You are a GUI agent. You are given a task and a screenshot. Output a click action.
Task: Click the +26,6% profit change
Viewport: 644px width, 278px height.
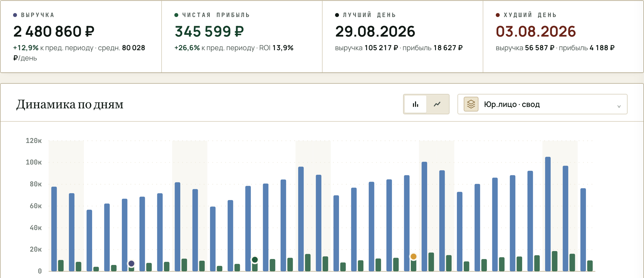[x=187, y=48]
